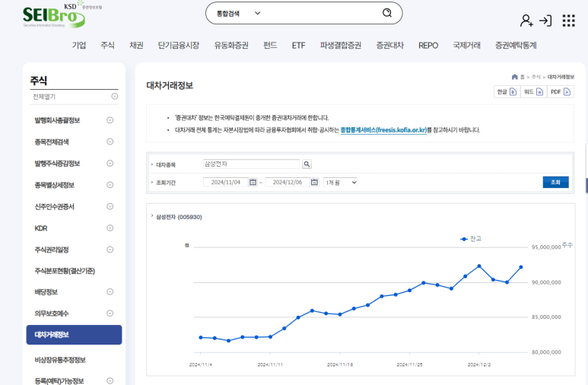The image size is (588, 385).
Task: Download as 한글 file
Action: coord(507,92)
